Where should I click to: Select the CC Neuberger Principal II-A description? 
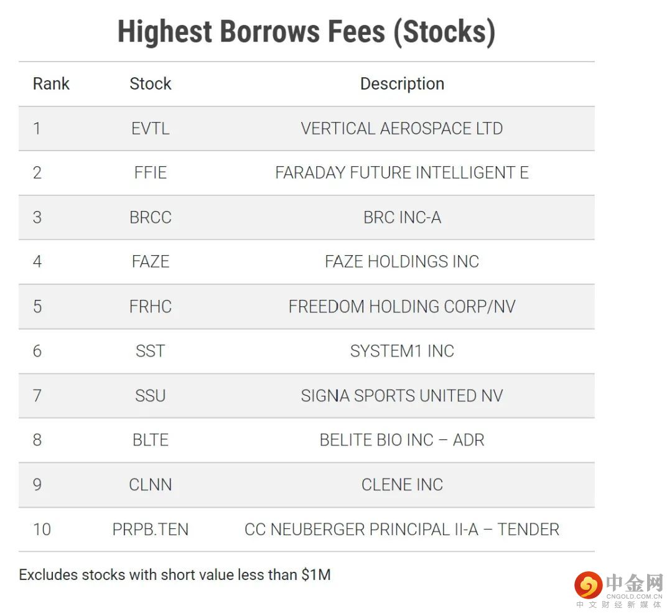[x=402, y=530]
